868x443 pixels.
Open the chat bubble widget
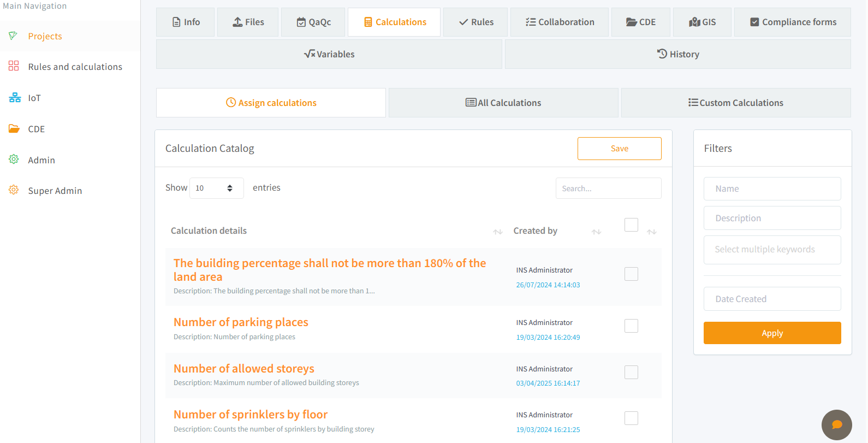point(836,424)
